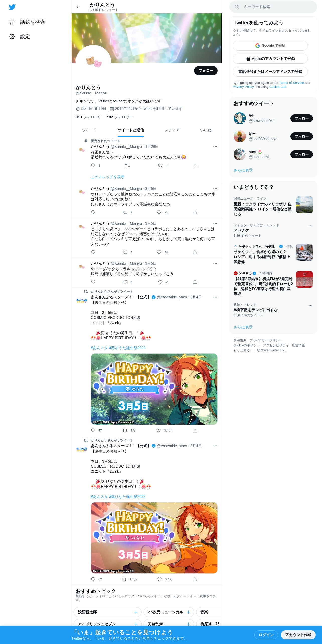The height and width of the screenshot is (644, 322).
Task: Click ログイン in bottom banner
Action: (x=266, y=635)
